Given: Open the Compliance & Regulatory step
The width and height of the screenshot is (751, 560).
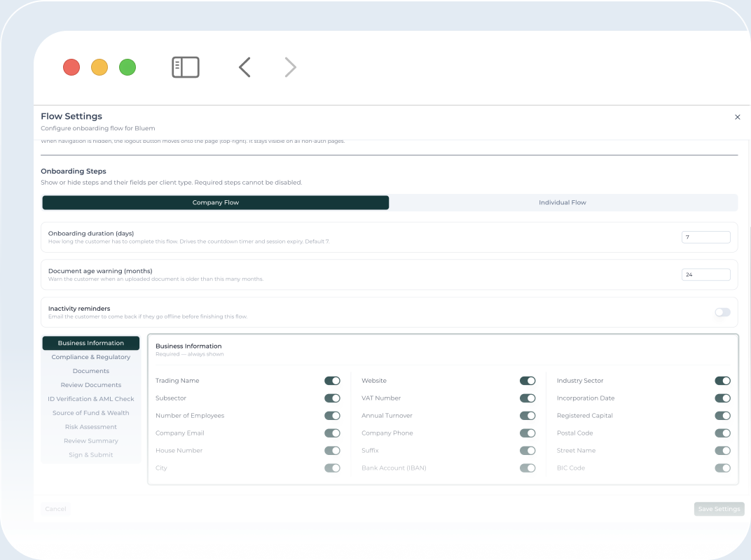Looking at the screenshot, I should pyautogui.click(x=91, y=357).
